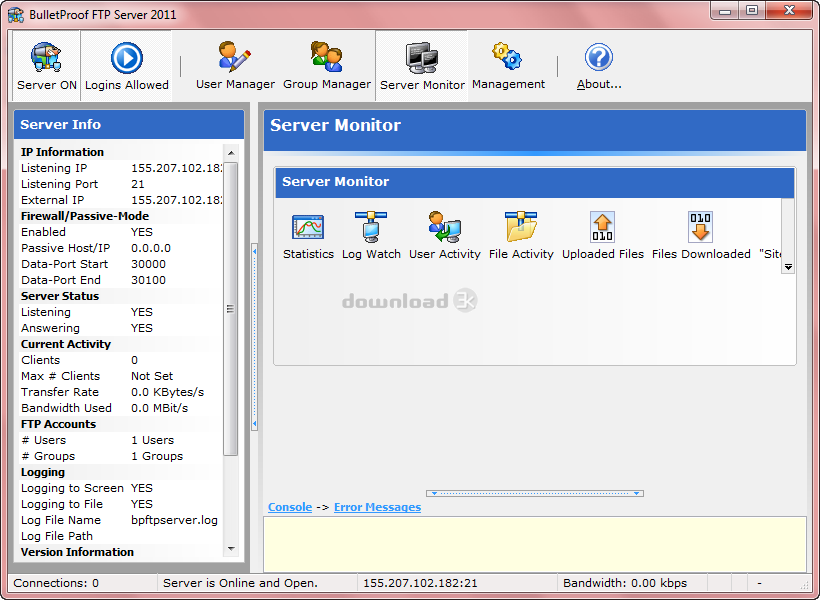820x600 pixels.
Task: Click the Console link
Action: [x=290, y=507]
